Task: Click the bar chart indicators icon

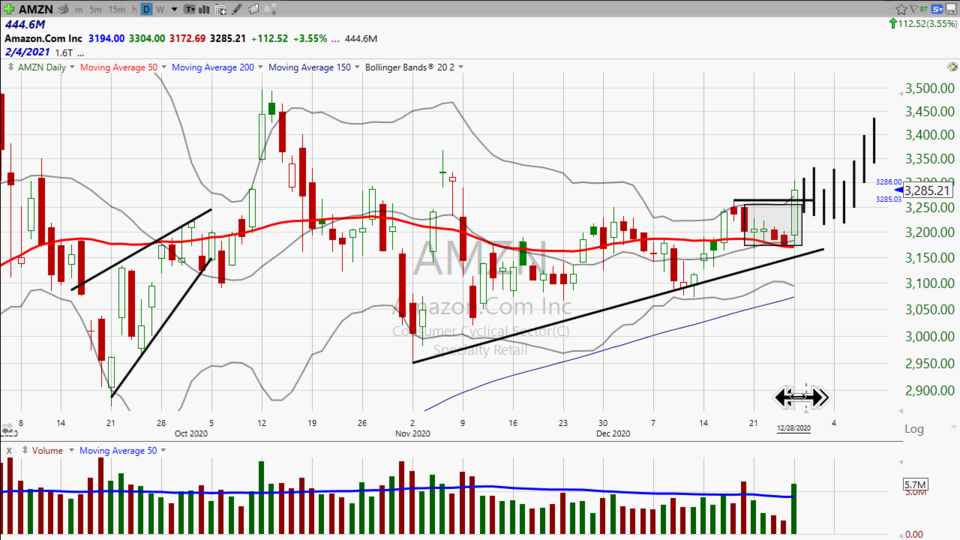Action: click(x=204, y=9)
